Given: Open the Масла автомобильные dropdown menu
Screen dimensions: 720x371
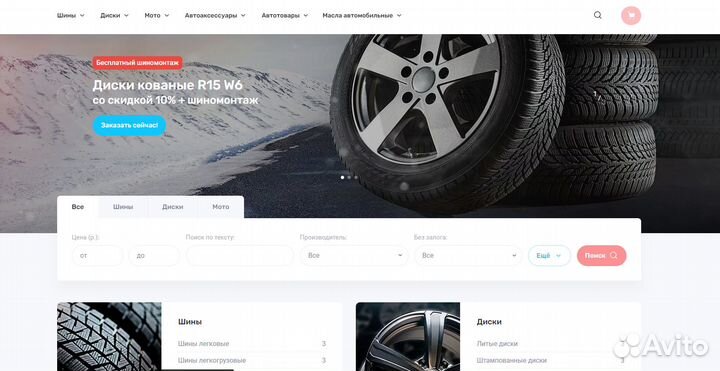Looking at the screenshot, I should 362,15.
